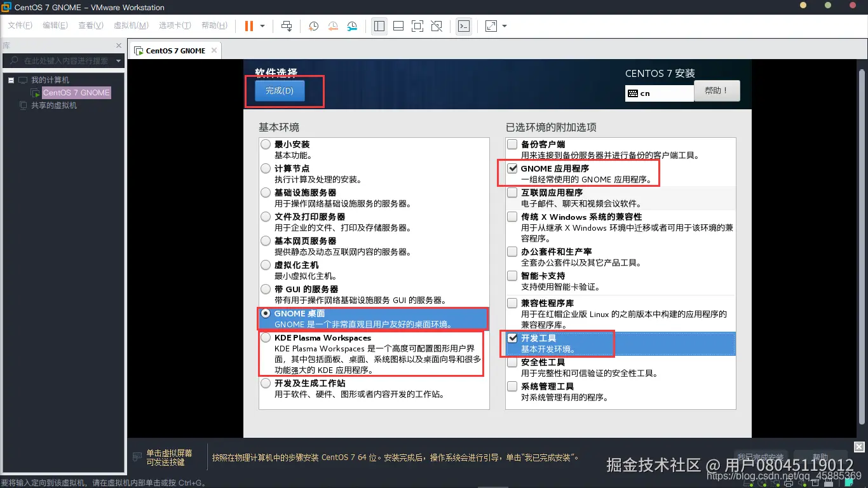Screen dimensions: 868x488
Task: Toggle the console view button
Action: click(x=464, y=26)
